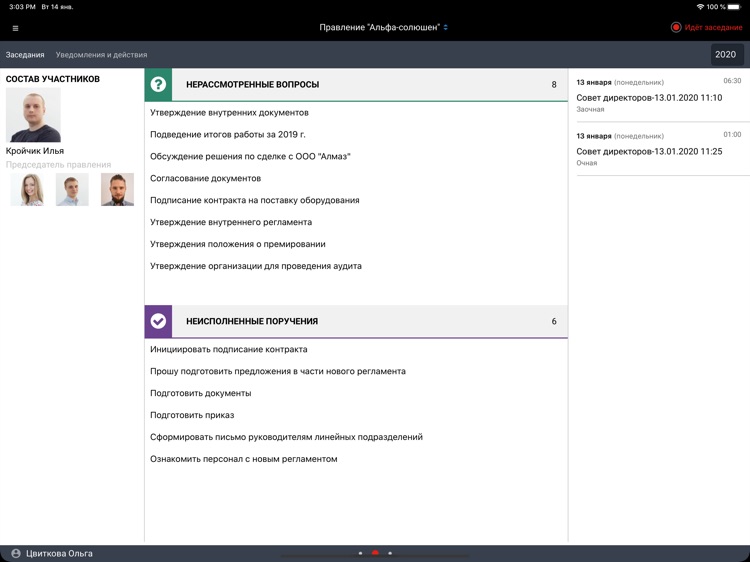Open Подведение итогов работы за 2019 г.
750x562 pixels.
coord(228,134)
